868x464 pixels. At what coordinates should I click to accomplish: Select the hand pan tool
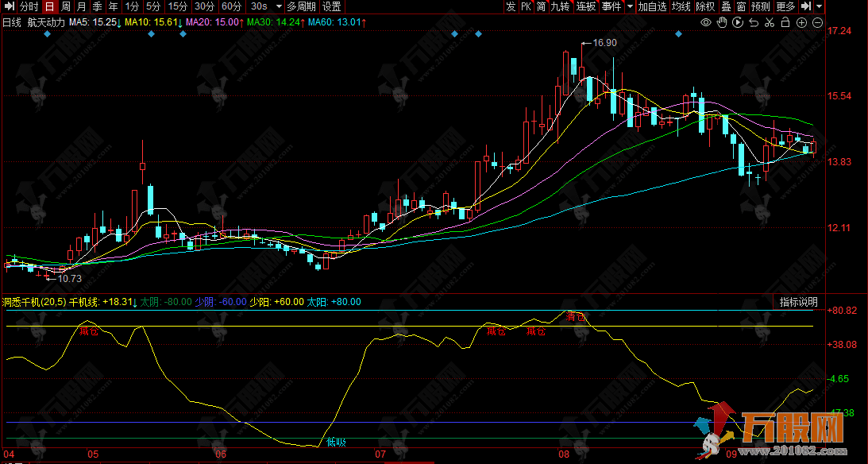pyautogui.click(x=722, y=22)
